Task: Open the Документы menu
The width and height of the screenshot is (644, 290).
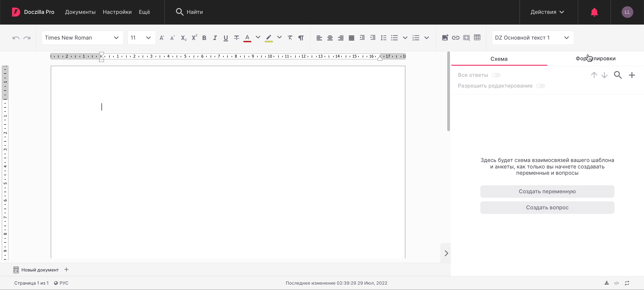Action: 80,12
